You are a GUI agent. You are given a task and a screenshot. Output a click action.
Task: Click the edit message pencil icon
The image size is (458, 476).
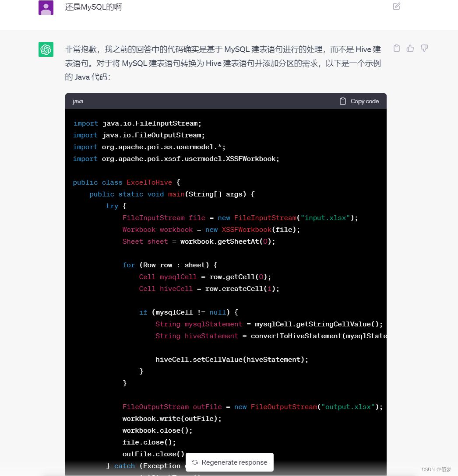click(396, 7)
